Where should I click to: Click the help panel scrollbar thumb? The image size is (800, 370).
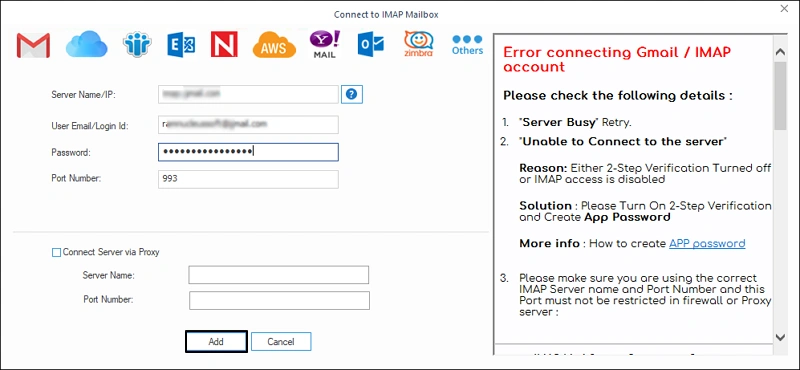pyautogui.click(x=780, y=95)
